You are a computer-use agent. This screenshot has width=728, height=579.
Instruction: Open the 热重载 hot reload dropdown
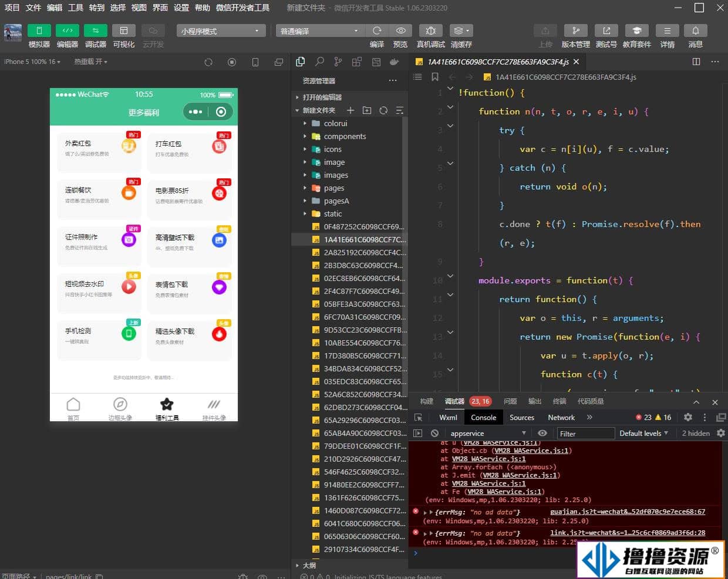tap(91, 62)
